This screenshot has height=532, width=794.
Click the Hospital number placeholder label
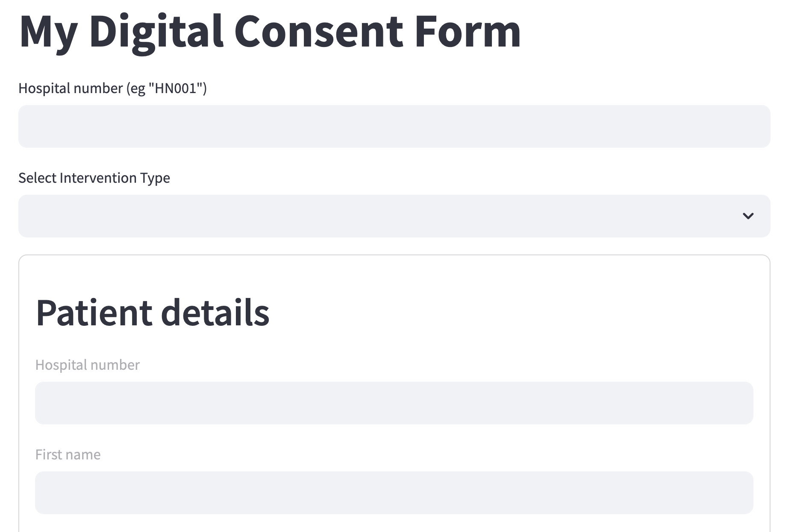pyautogui.click(x=87, y=365)
